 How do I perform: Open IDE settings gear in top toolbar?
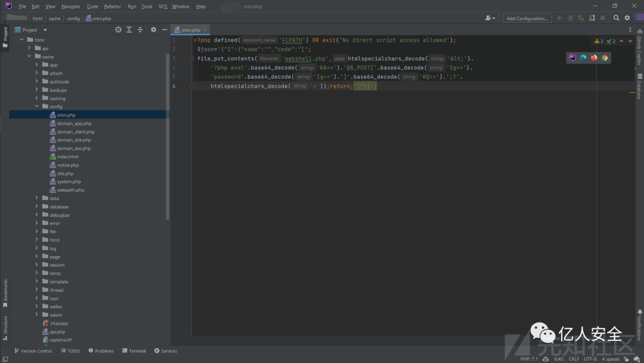(627, 18)
